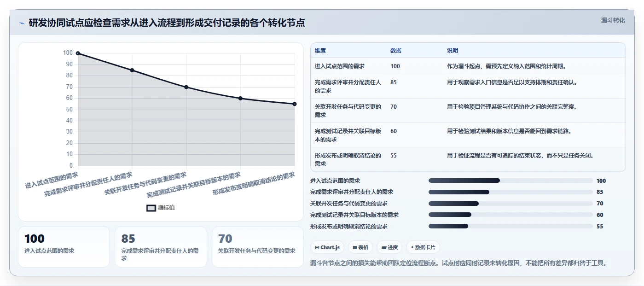
Task: Click the icon inside the 进度 tag
Action: (383, 247)
